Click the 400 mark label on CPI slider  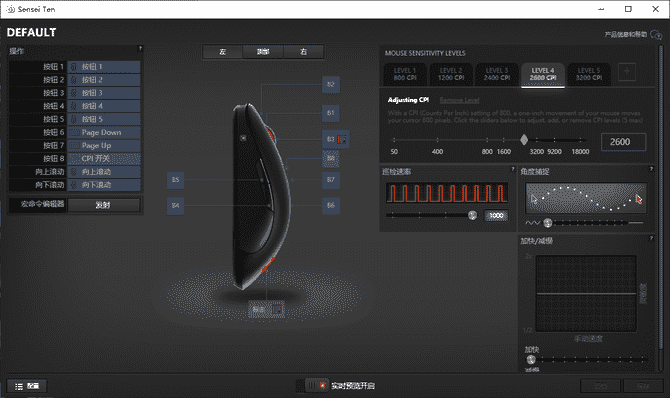[x=437, y=152]
